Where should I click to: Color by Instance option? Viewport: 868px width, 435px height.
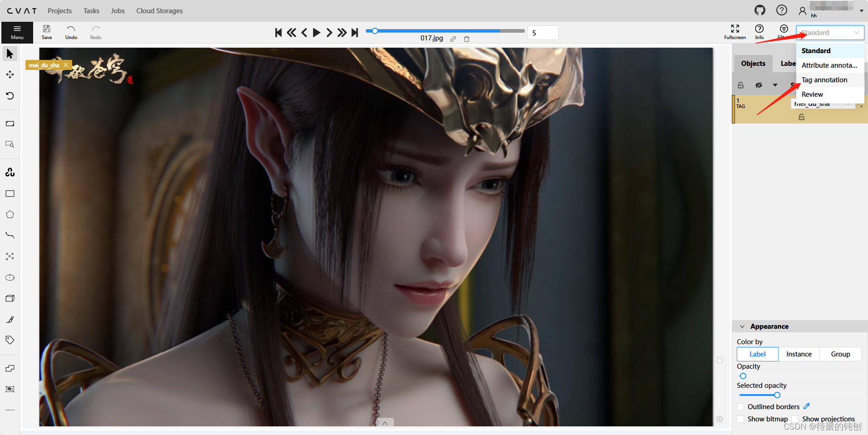click(x=799, y=354)
